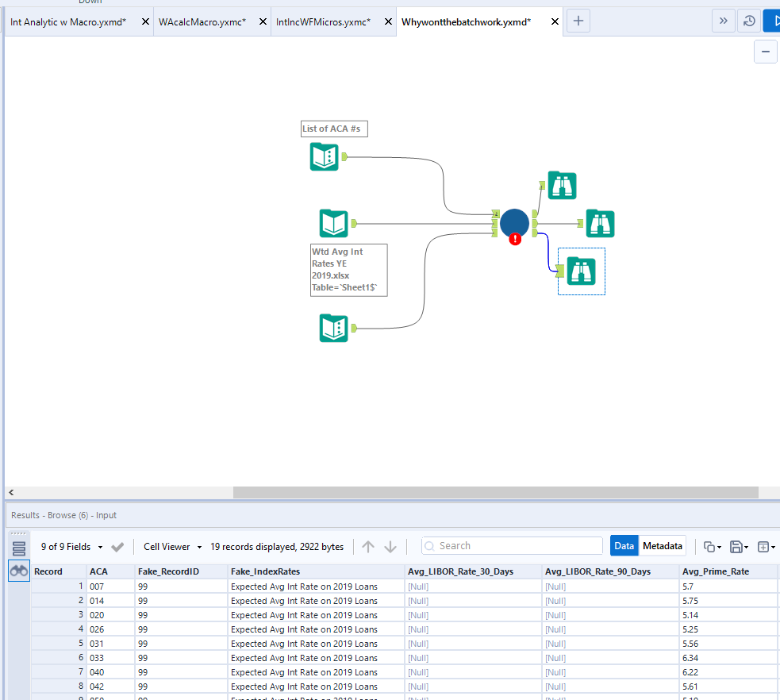Open the save results dropdown

point(737,547)
